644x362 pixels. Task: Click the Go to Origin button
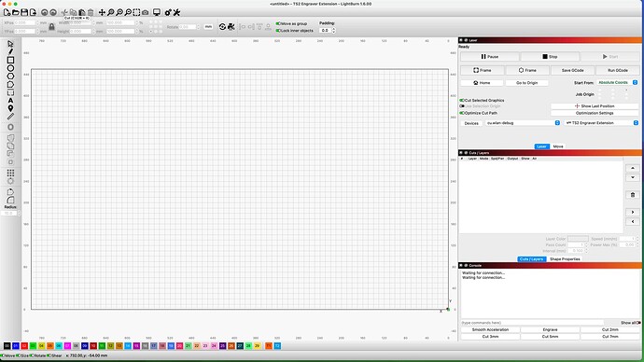point(526,83)
